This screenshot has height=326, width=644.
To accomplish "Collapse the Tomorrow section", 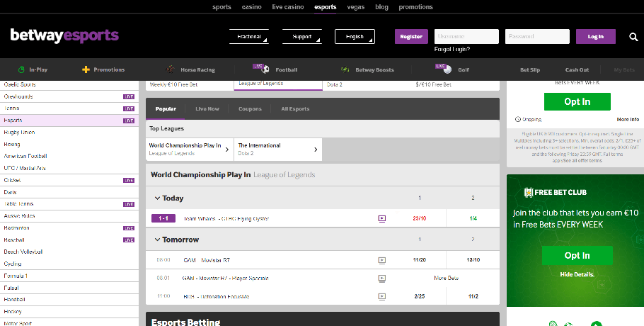I will 157,240.
